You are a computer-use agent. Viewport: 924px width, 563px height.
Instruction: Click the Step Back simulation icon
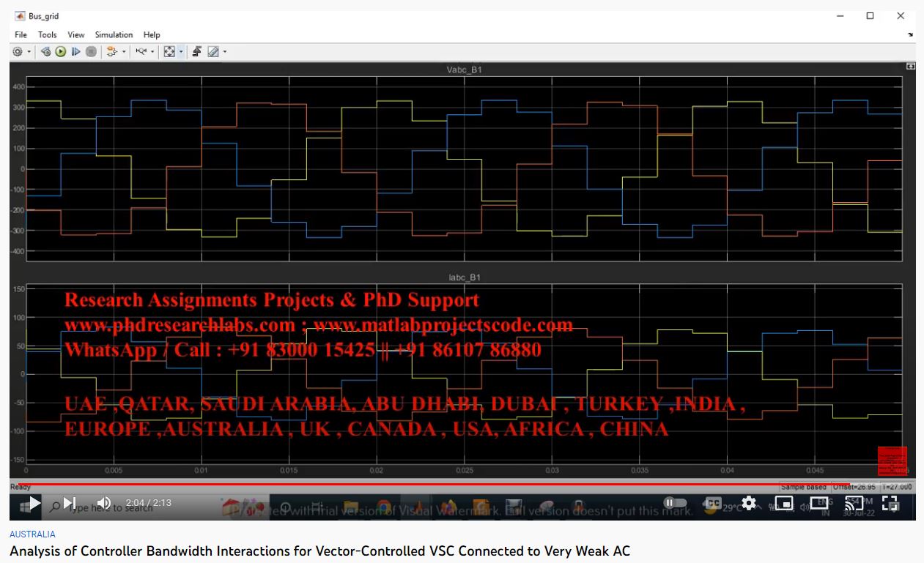point(45,52)
